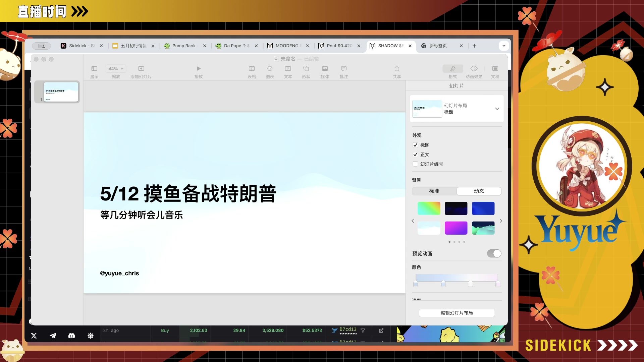Close the Sidekick browser tab
The height and width of the screenshot is (362, 644).
[x=101, y=46]
